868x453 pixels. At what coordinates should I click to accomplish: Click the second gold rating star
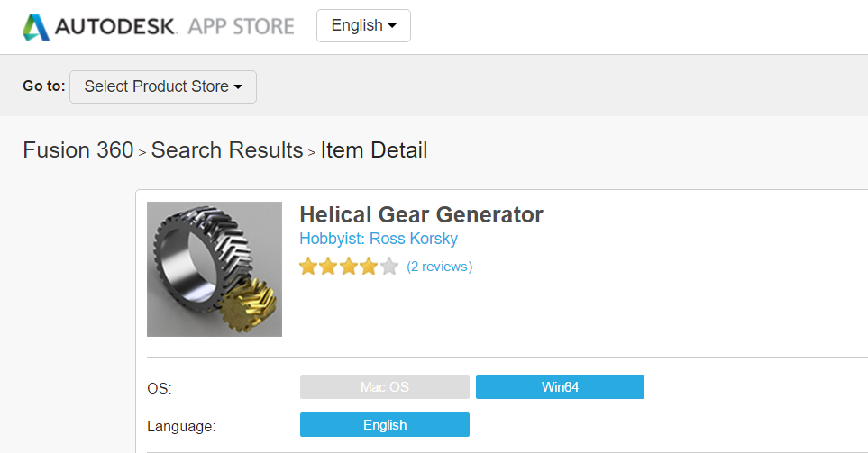point(328,267)
